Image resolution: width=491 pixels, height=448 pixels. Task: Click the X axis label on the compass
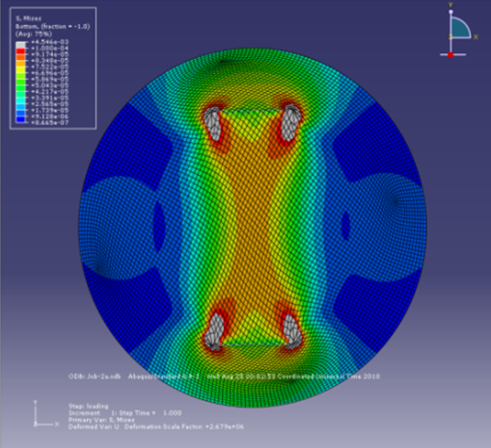pos(476,37)
